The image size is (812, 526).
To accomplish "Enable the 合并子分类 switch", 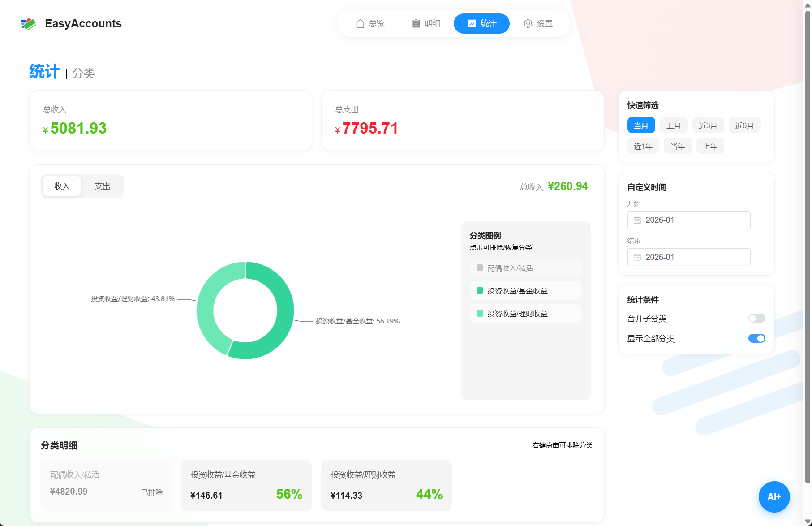I will pyautogui.click(x=756, y=318).
